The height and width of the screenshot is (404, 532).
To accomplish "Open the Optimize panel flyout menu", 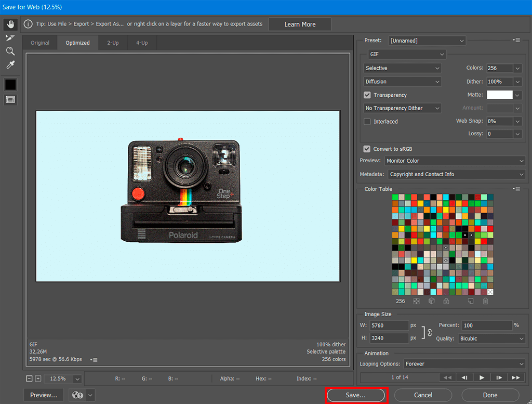I will coord(516,40).
